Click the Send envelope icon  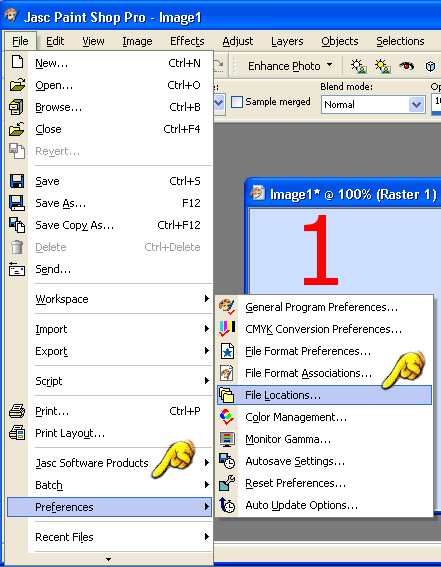coord(17,269)
